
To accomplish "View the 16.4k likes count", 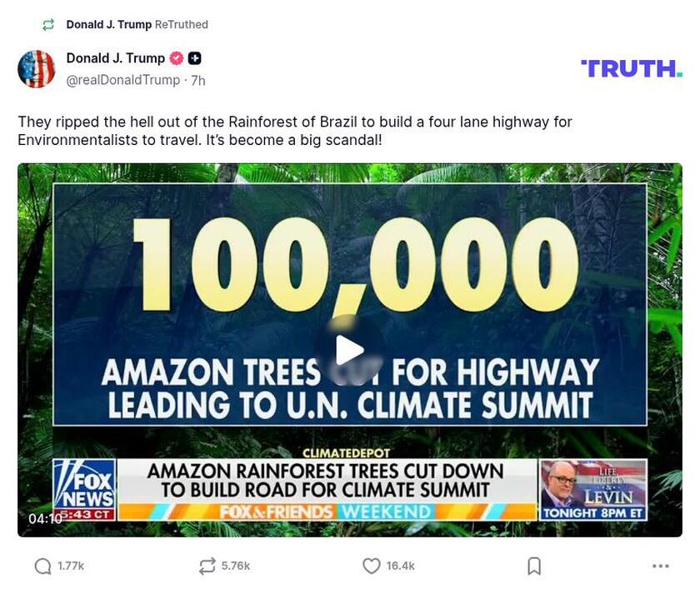I will pyautogui.click(x=400, y=567).
